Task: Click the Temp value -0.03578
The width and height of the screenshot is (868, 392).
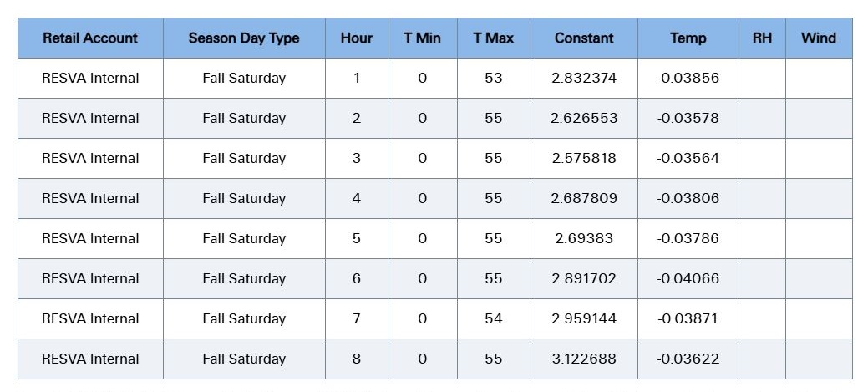Action: (x=688, y=118)
